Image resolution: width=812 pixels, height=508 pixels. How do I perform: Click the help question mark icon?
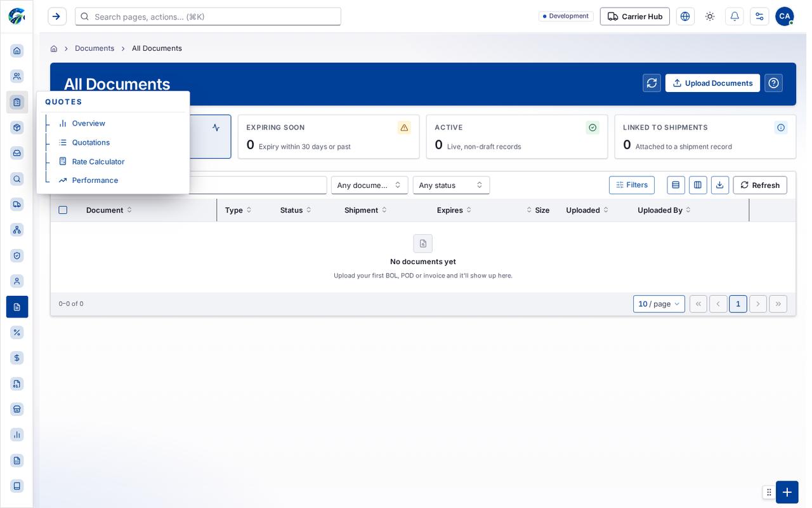pyautogui.click(x=773, y=83)
